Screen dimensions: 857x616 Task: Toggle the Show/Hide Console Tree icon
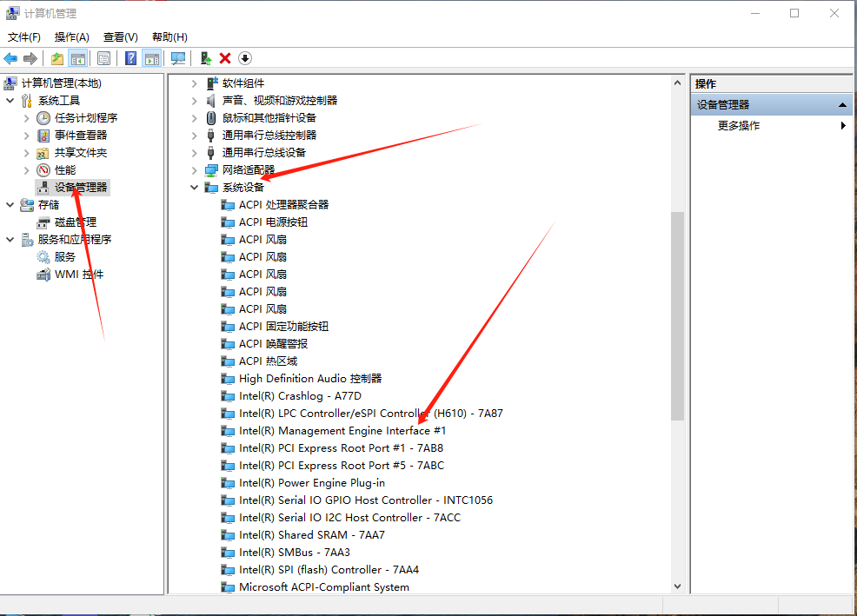click(78, 58)
